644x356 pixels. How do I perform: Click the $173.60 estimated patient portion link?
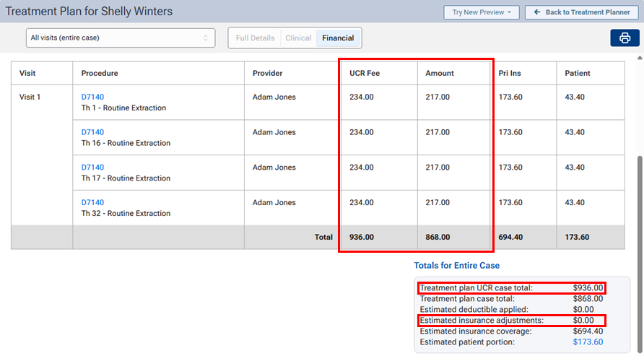588,342
